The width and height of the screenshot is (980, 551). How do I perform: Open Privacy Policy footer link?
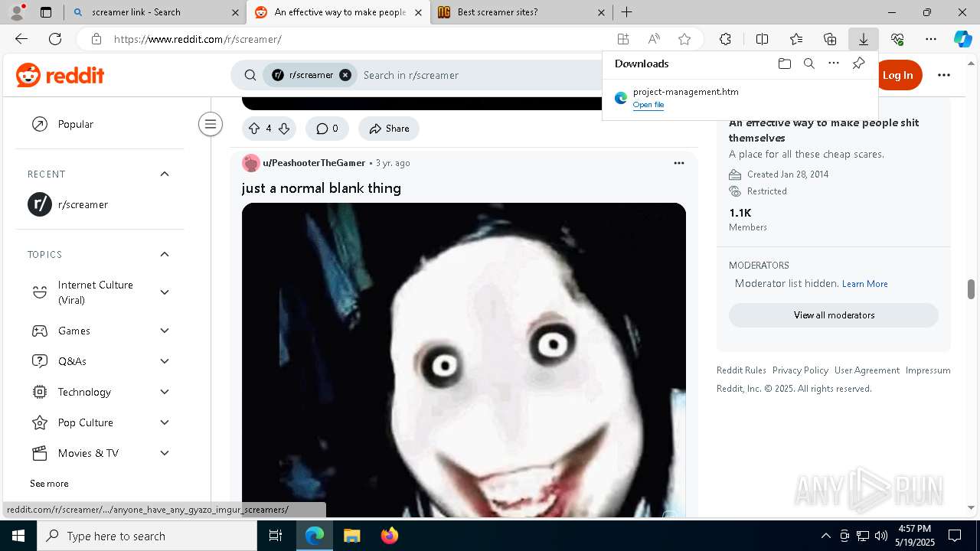[x=800, y=370]
